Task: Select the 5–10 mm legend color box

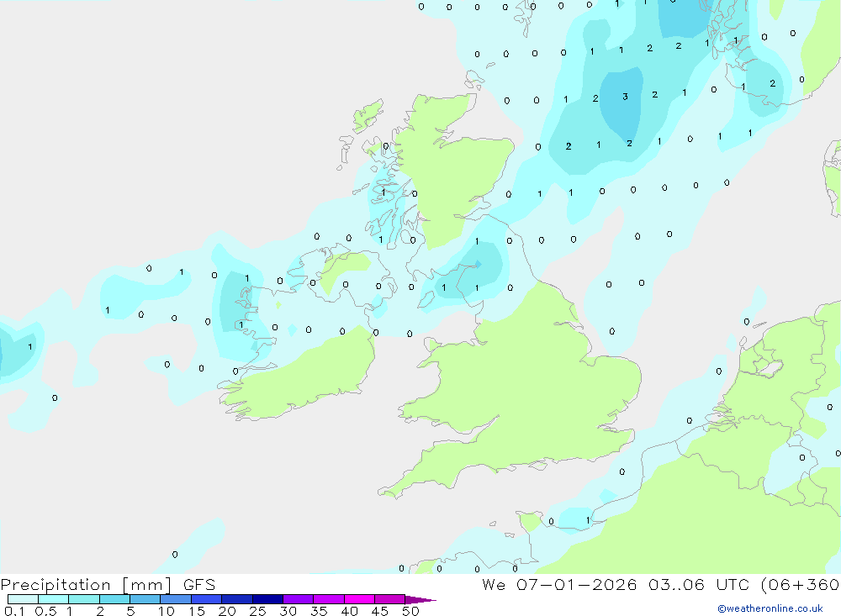Action: pos(145,599)
